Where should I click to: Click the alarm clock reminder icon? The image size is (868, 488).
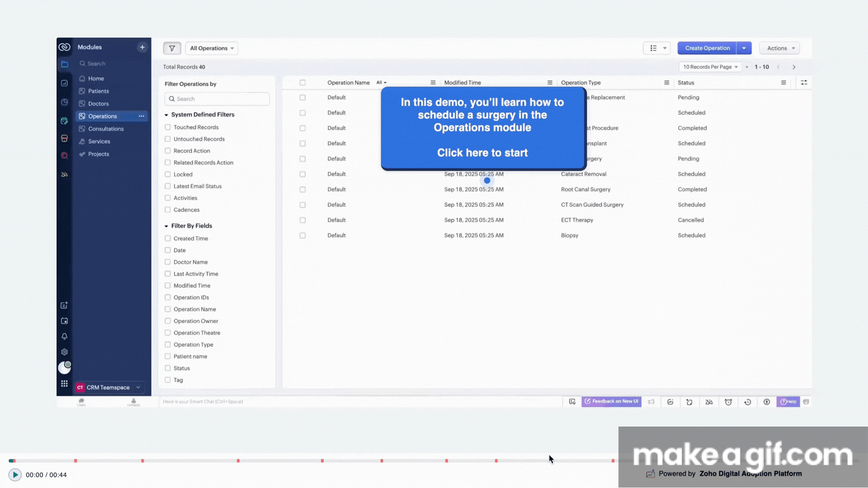[x=728, y=402]
